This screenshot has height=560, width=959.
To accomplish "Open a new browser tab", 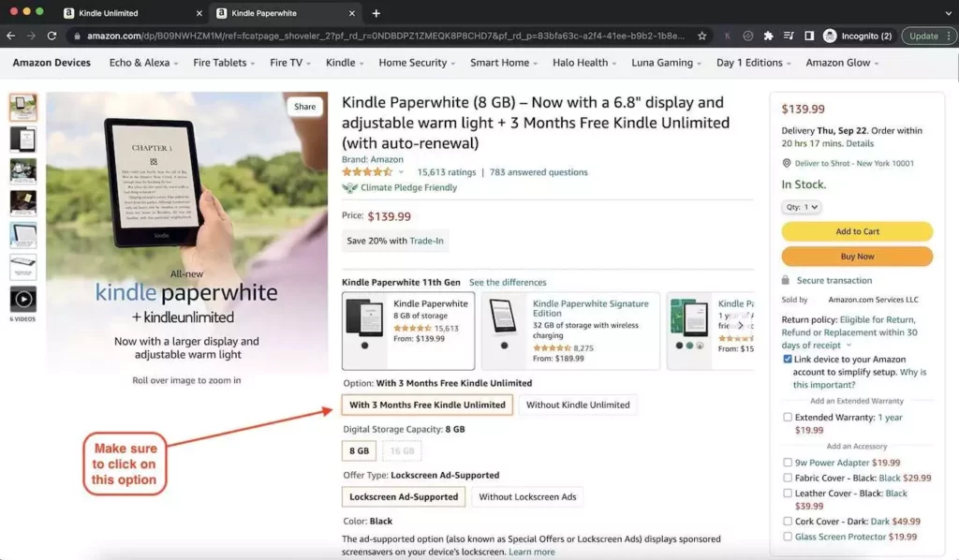I will pos(376,13).
